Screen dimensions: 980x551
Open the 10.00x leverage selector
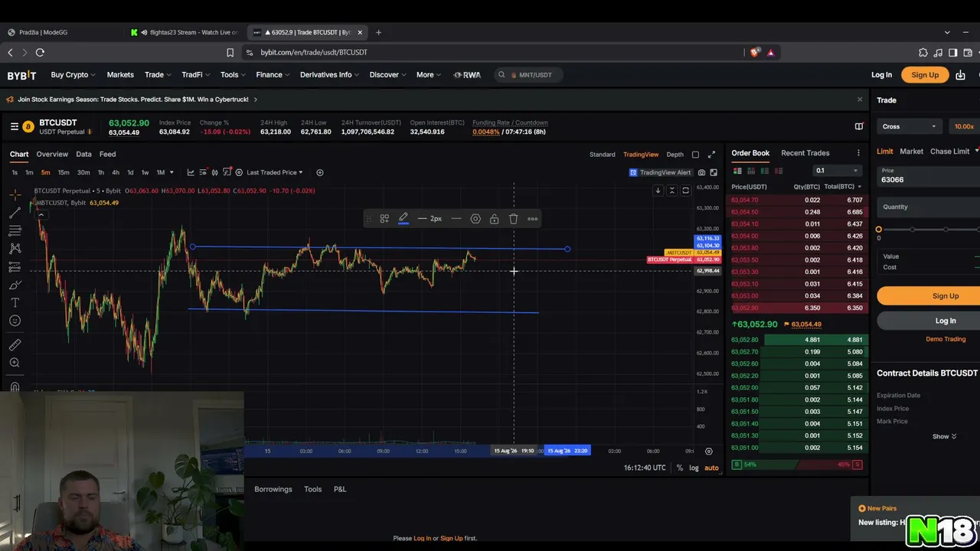[x=965, y=126]
